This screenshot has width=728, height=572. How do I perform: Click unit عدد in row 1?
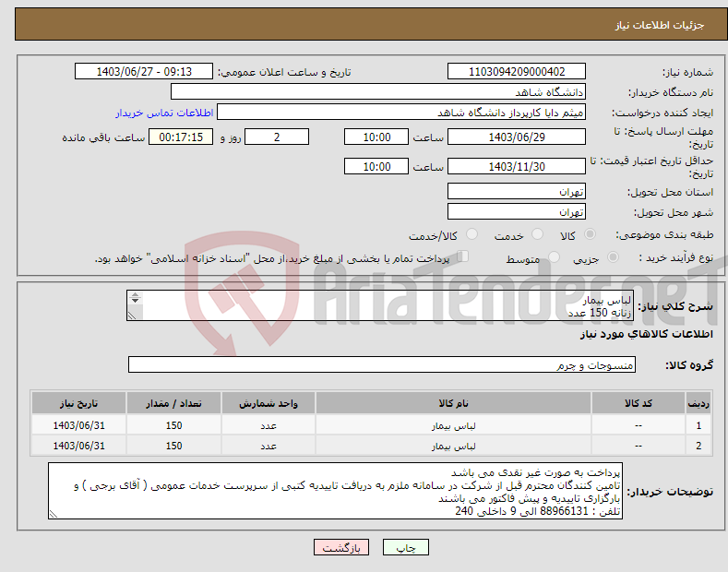click(x=269, y=425)
